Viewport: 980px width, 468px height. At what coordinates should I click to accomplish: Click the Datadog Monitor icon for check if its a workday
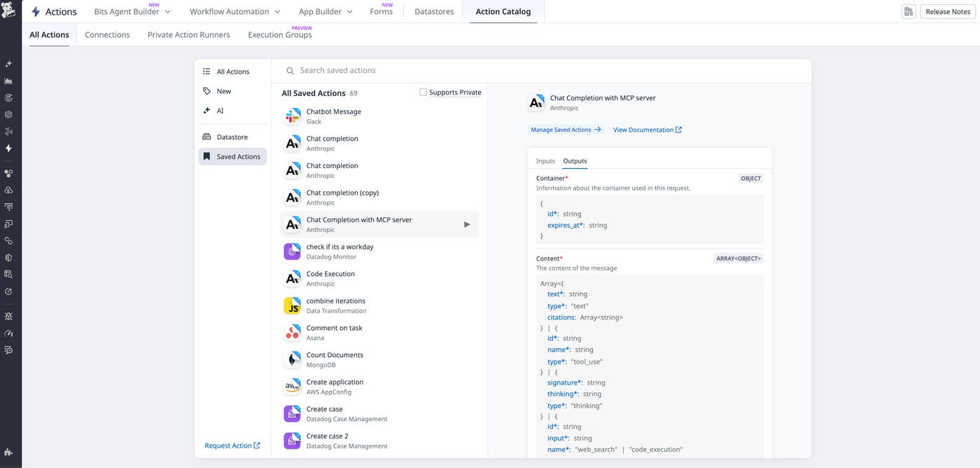click(x=293, y=252)
